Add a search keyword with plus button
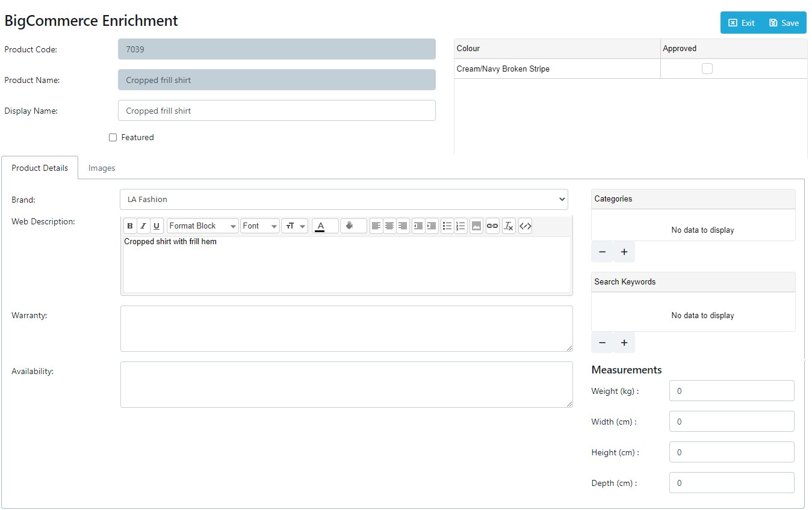Viewport: 812px width, 510px height. pyautogui.click(x=624, y=343)
